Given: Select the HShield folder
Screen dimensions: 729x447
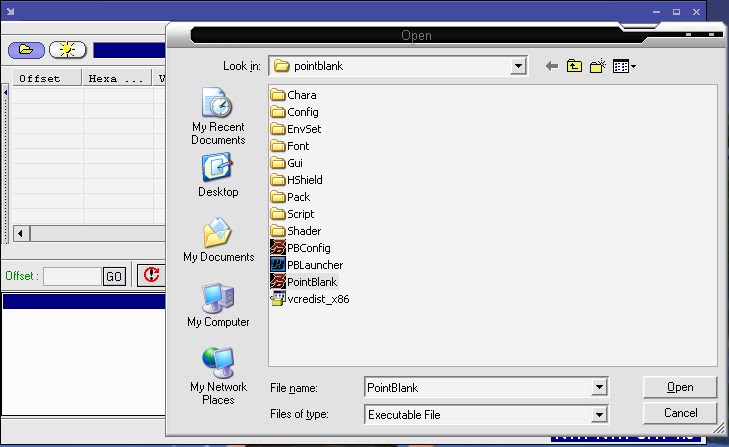Looking at the screenshot, I should click(297, 180).
